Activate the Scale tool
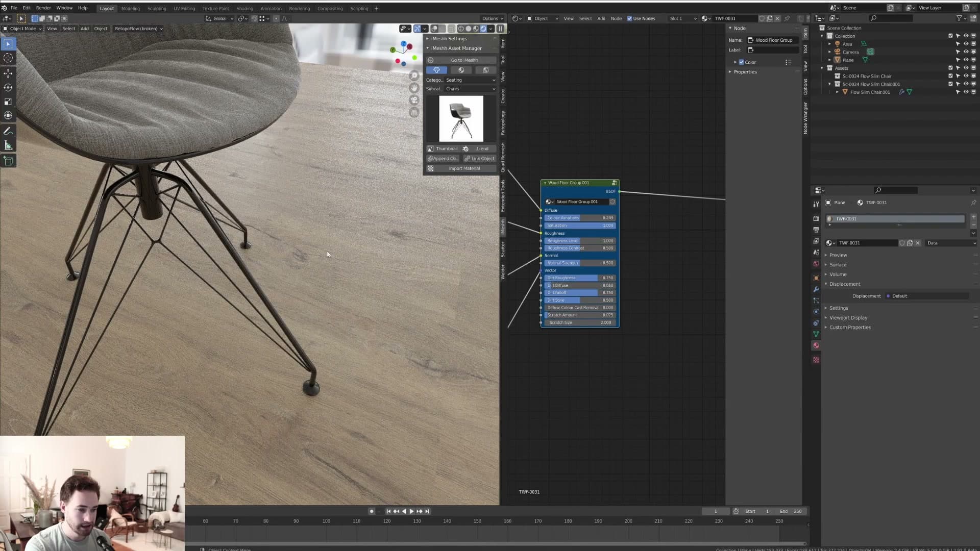Screen dimensions: 980x551 [x=8, y=102]
